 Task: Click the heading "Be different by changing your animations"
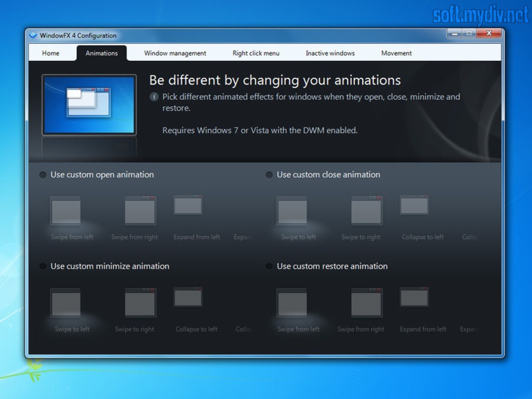point(275,80)
